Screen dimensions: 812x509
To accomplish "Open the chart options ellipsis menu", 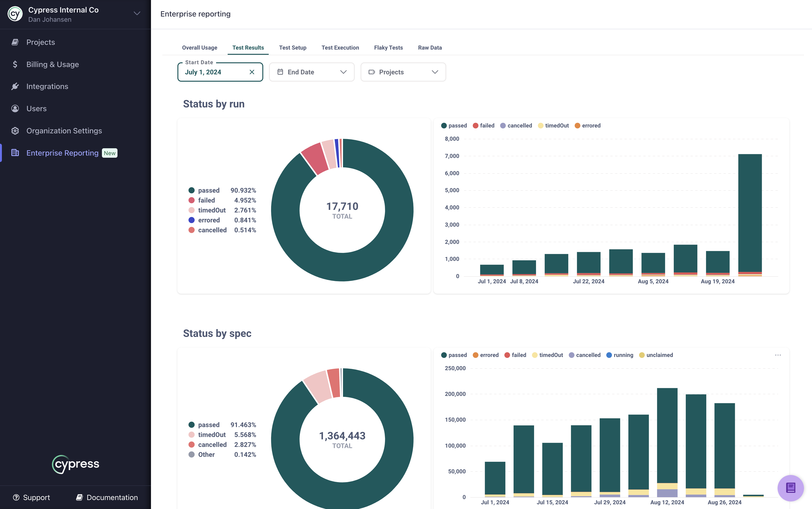I will (778, 355).
